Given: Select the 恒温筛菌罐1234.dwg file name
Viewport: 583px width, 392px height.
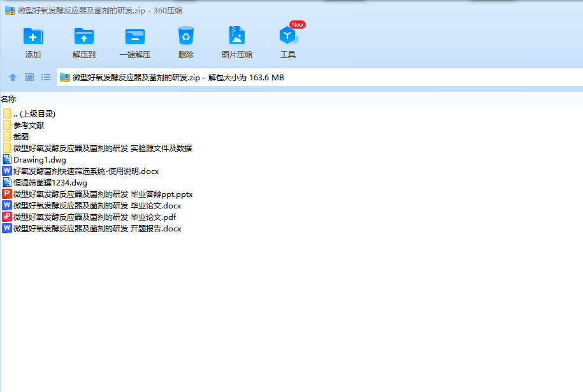Looking at the screenshot, I should (50, 182).
